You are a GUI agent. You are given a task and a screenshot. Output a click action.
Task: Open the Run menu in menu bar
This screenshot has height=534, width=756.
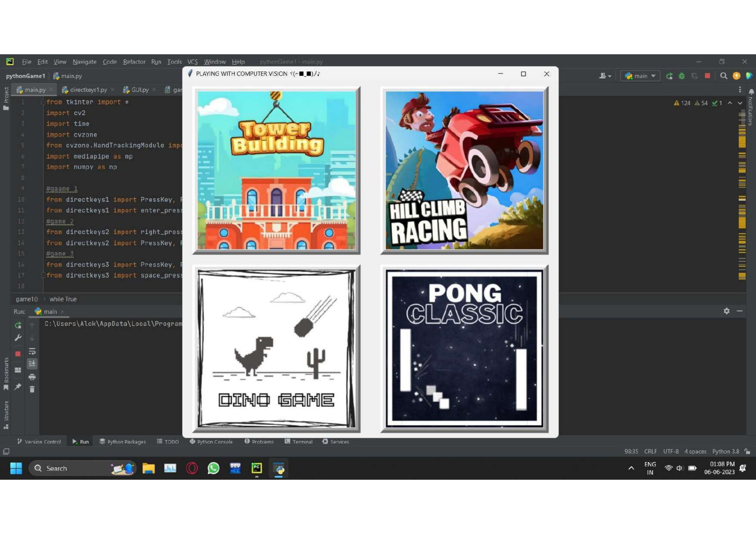coord(156,62)
